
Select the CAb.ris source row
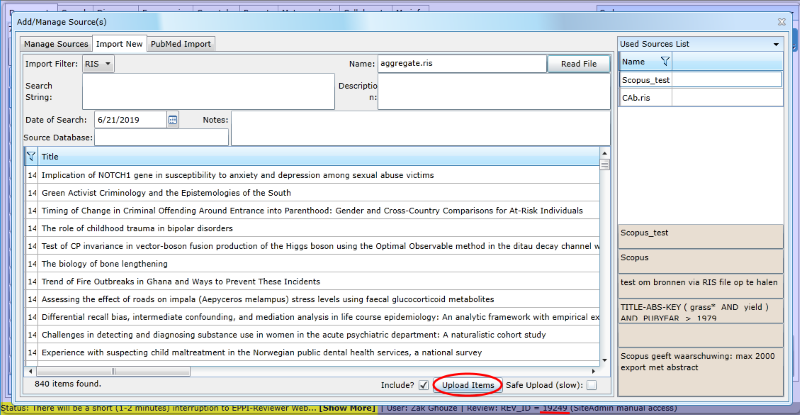[701, 97]
